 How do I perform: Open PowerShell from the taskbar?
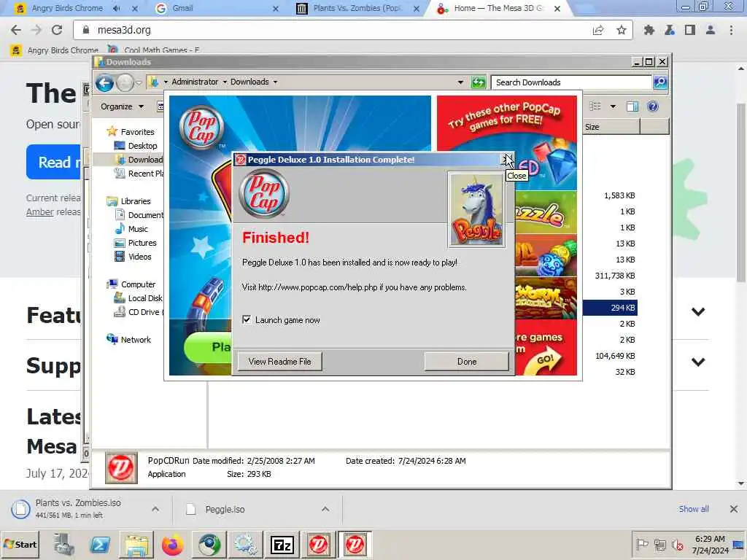pyautogui.click(x=99, y=544)
